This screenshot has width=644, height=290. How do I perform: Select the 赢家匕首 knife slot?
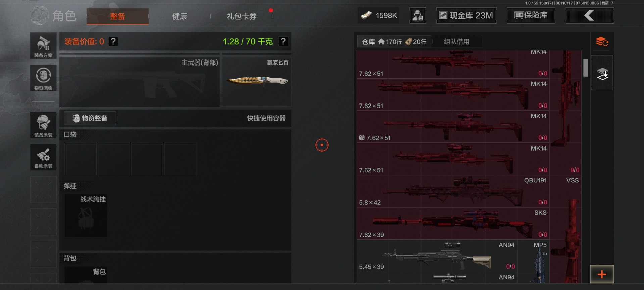257,82
